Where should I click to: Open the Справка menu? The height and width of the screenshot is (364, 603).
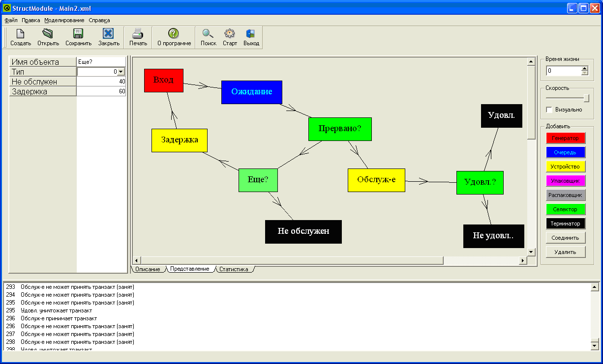[x=99, y=20]
